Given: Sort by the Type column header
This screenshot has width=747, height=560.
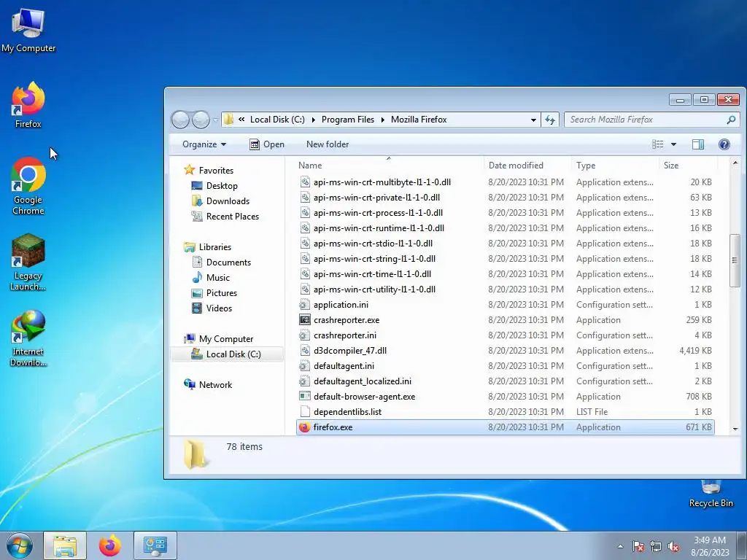Looking at the screenshot, I should point(615,166).
